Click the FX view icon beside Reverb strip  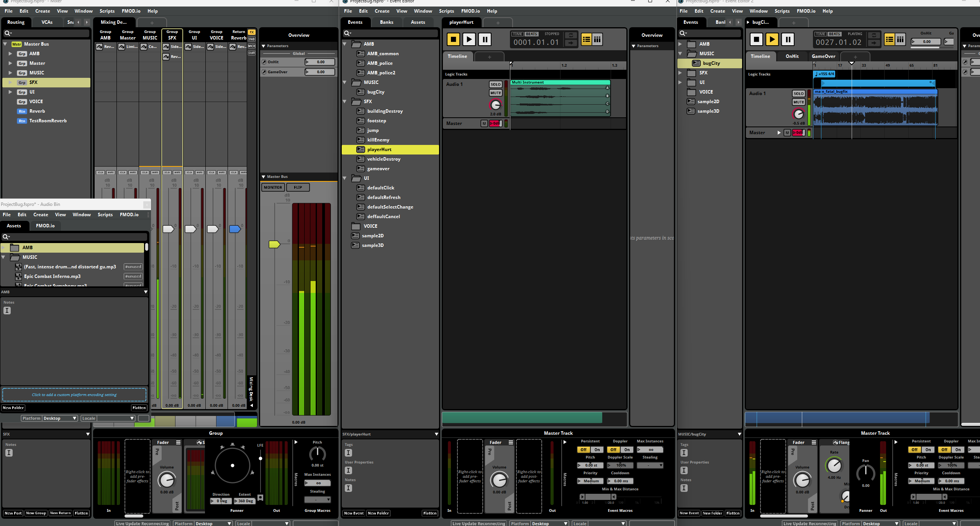pyautogui.click(x=252, y=32)
